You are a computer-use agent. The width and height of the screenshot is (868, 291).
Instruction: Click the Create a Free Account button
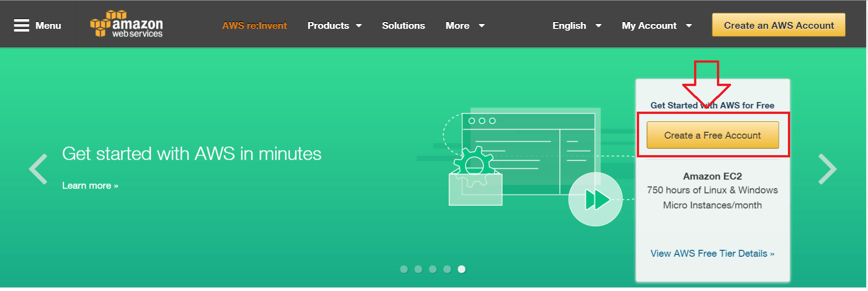(713, 135)
